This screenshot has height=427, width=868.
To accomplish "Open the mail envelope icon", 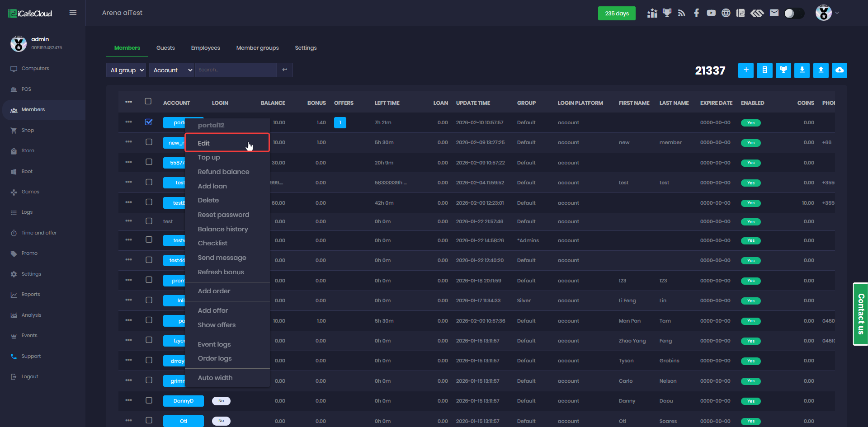I will (x=774, y=13).
